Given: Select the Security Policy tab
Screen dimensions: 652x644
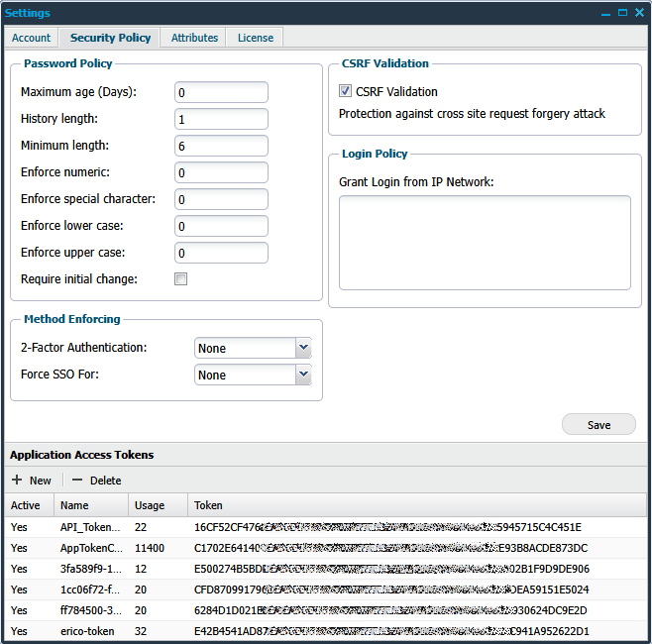Looking at the screenshot, I should [110, 38].
